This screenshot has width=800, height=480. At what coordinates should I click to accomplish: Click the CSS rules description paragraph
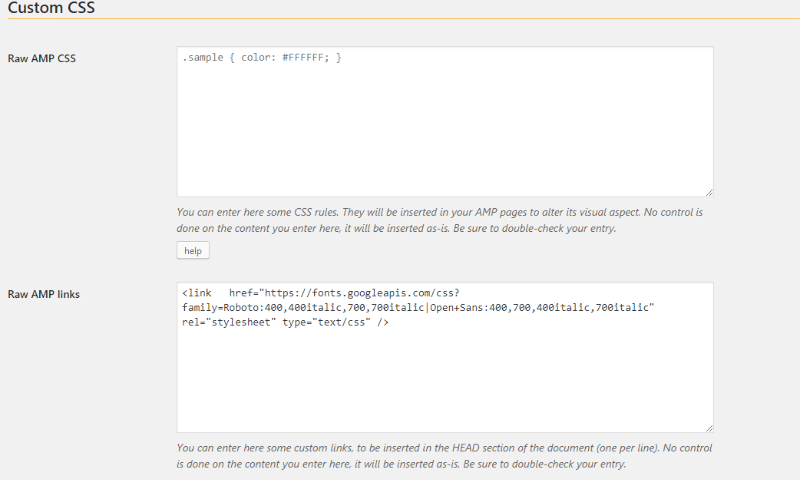pos(440,220)
